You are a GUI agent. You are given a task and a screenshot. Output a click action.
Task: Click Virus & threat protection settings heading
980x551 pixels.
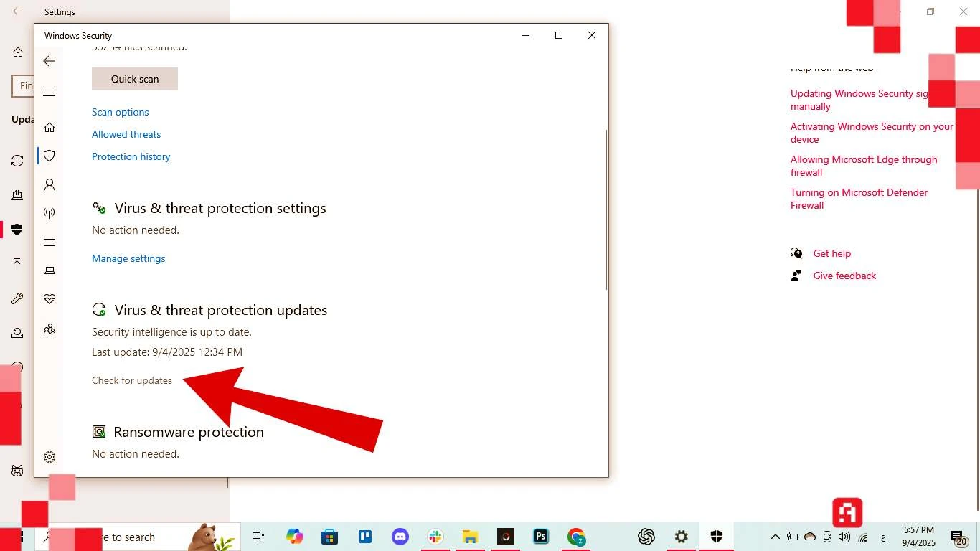[220, 208]
